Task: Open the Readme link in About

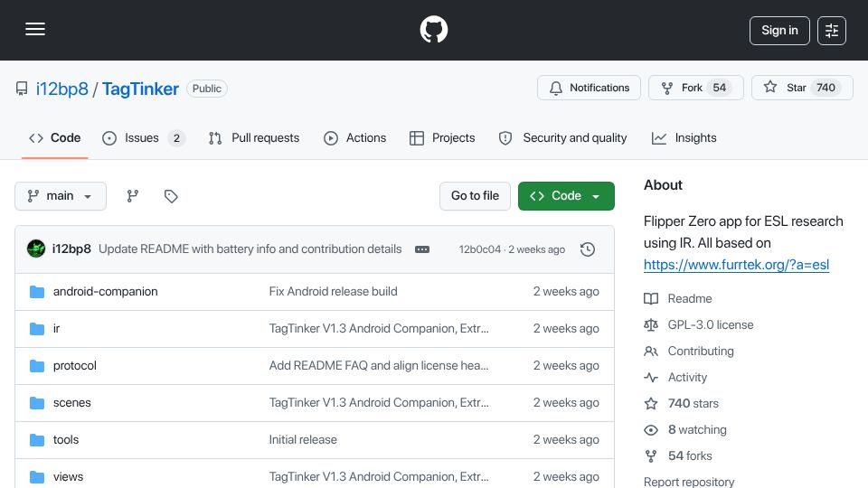Action: tap(690, 299)
